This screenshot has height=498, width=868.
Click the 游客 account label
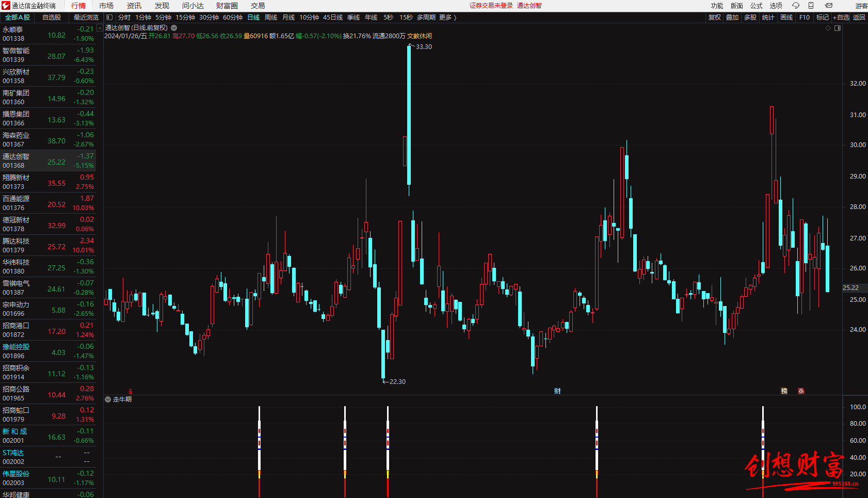[x=861, y=6]
